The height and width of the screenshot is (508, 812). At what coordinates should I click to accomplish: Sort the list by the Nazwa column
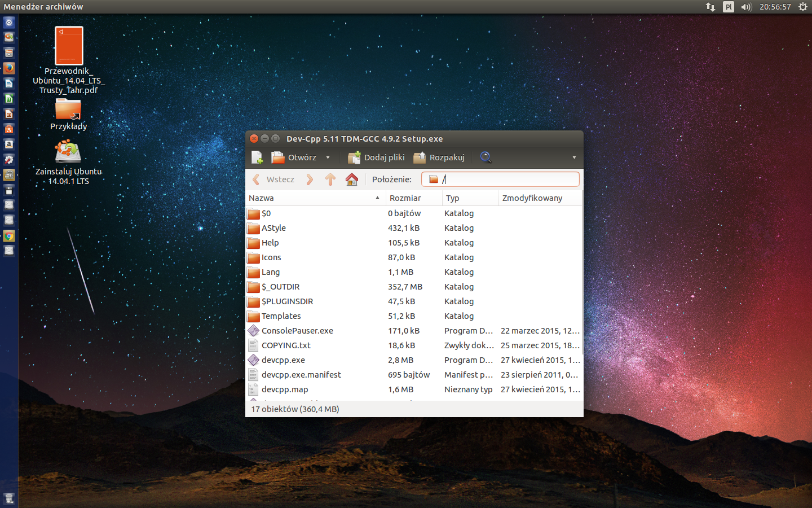click(315, 198)
